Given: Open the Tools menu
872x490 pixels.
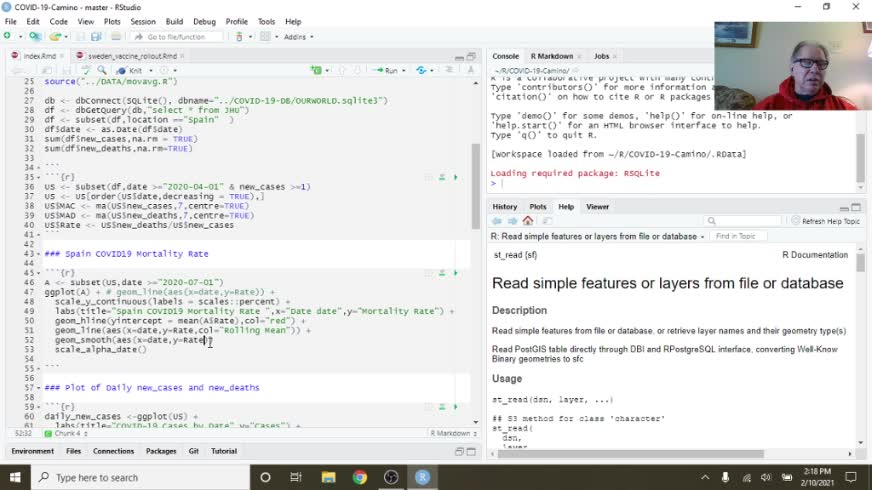Looking at the screenshot, I should click(x=266, y=22).
